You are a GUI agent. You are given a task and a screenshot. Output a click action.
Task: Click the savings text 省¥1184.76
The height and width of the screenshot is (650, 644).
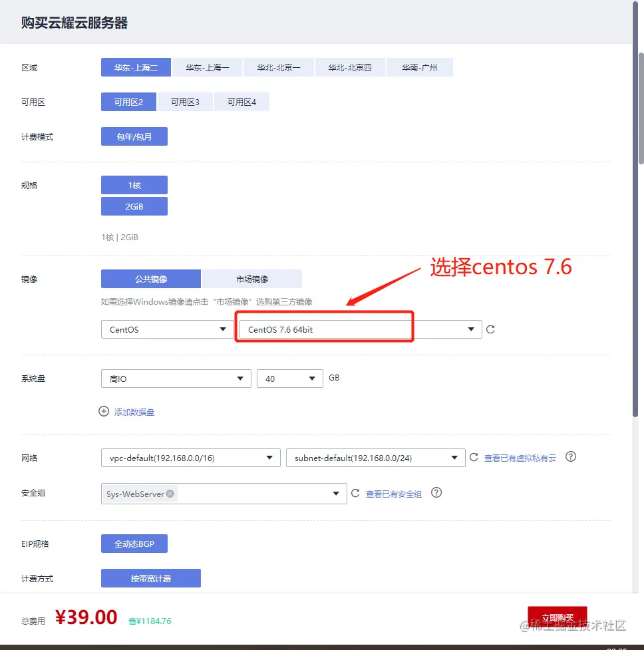(150, 621)
